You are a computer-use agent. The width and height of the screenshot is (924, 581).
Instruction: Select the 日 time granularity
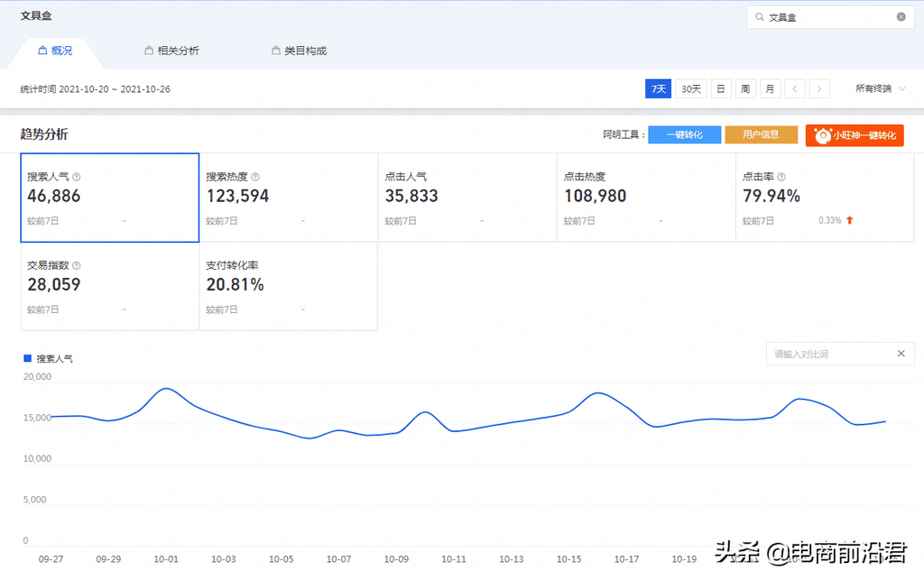[x=721, y=89]
